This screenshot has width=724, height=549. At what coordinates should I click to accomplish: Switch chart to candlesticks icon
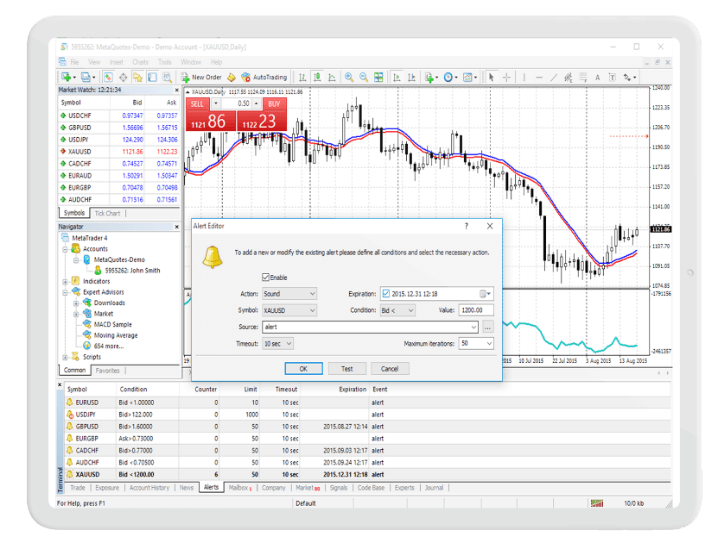click(x=317, y=77)
